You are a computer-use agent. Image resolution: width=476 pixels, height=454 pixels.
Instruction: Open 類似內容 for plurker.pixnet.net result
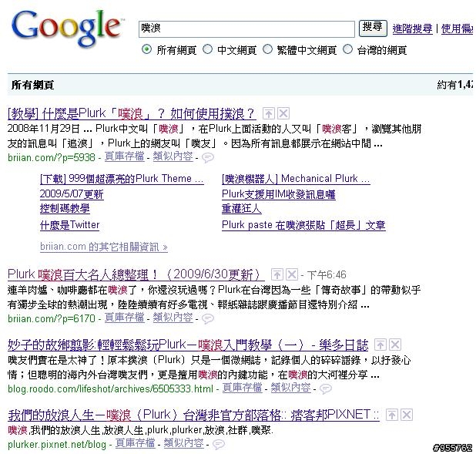(183, 443)
